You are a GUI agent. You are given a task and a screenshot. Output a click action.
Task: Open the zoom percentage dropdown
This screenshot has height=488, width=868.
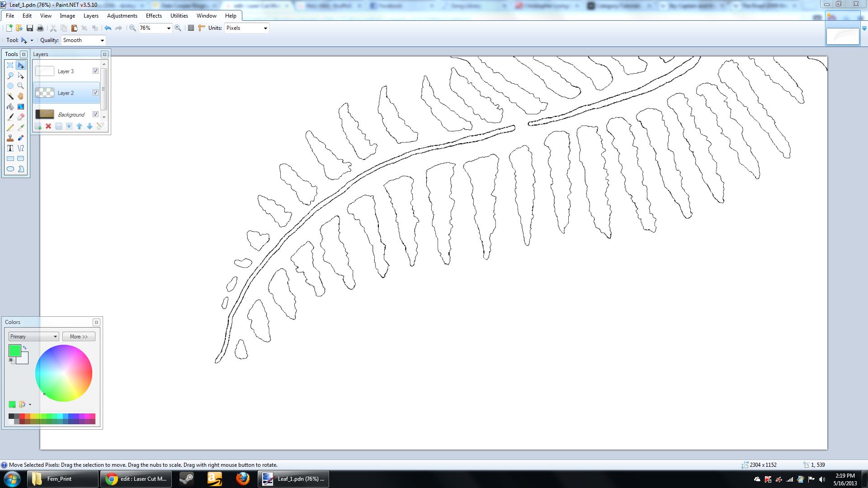[169, 28]
